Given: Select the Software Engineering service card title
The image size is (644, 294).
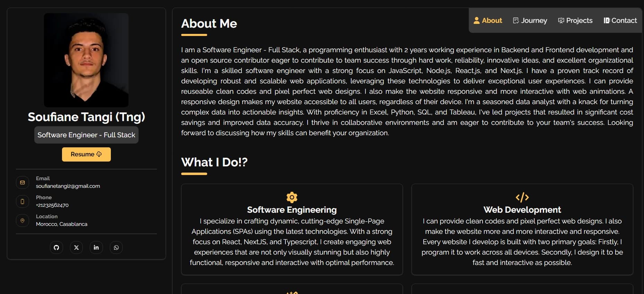Looking at the screenshot, I should [x=292, y=210].
